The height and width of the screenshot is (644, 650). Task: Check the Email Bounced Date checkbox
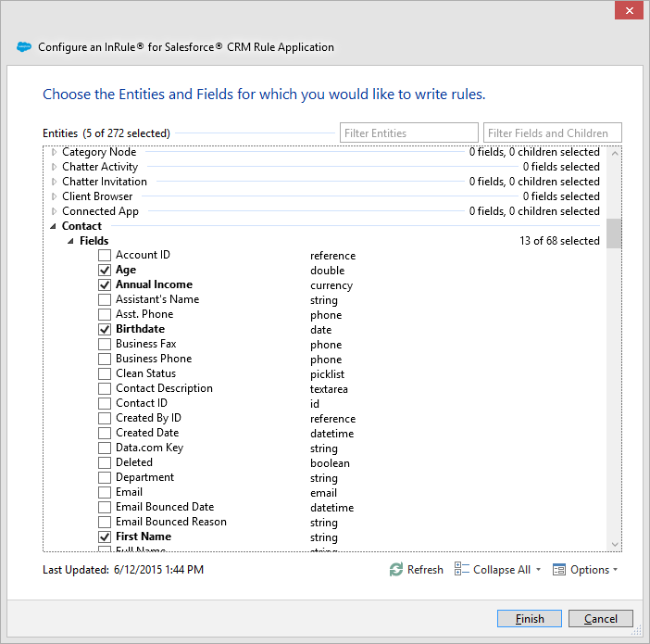(x=105, y=508)
